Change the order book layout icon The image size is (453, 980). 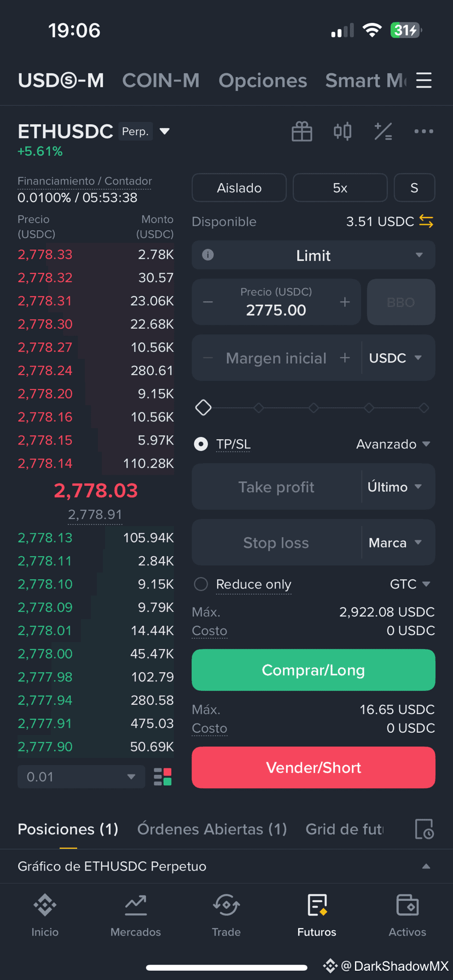point(162,777)
